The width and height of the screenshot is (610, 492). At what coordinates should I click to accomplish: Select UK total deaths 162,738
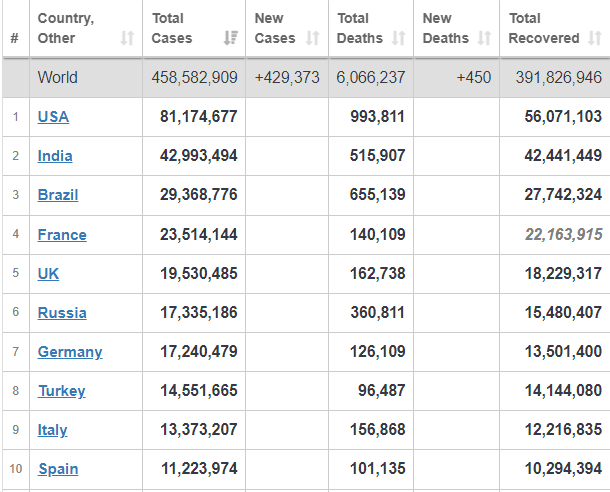pos(378,273)
